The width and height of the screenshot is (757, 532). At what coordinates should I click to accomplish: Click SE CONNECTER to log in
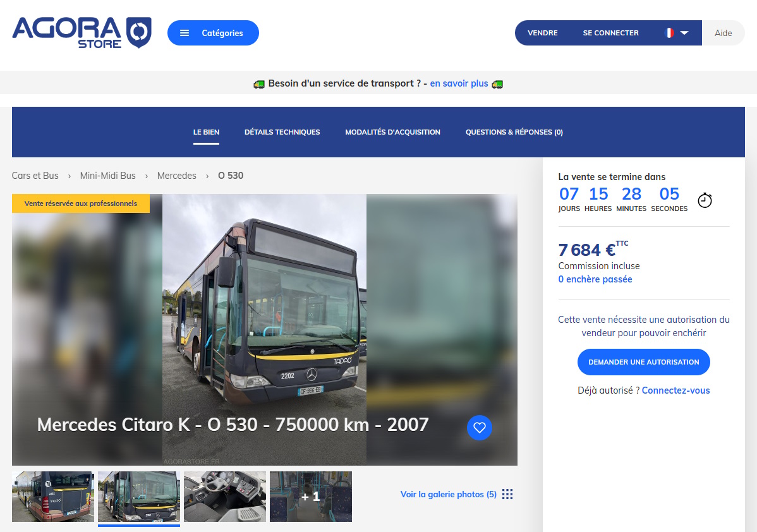tap(610, 33)
